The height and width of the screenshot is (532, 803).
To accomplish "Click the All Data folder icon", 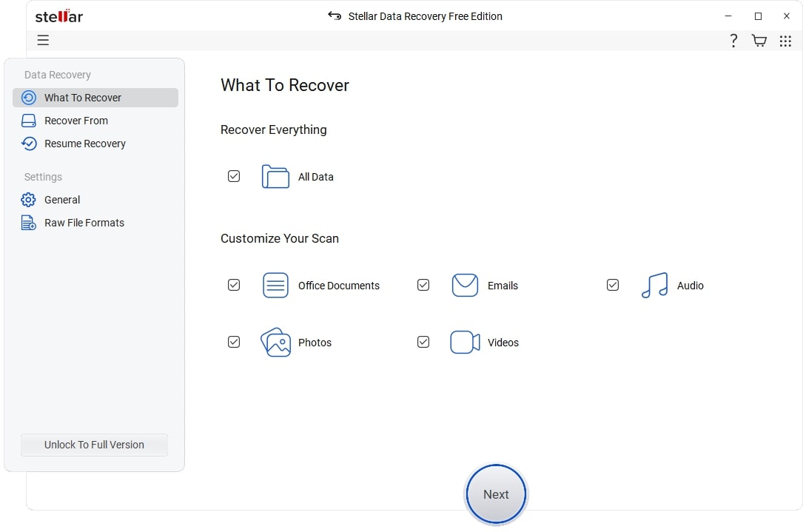I will pos(275,177).
